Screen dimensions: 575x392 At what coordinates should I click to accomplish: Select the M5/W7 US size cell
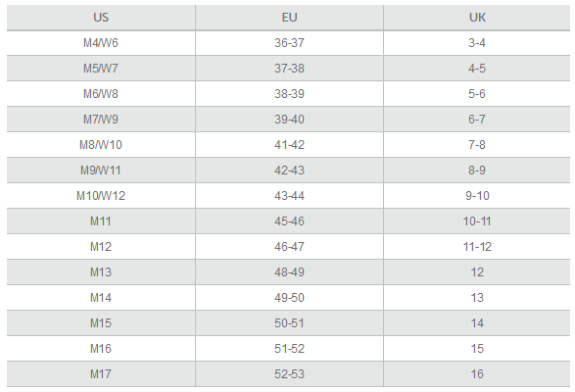pos(101,69)
